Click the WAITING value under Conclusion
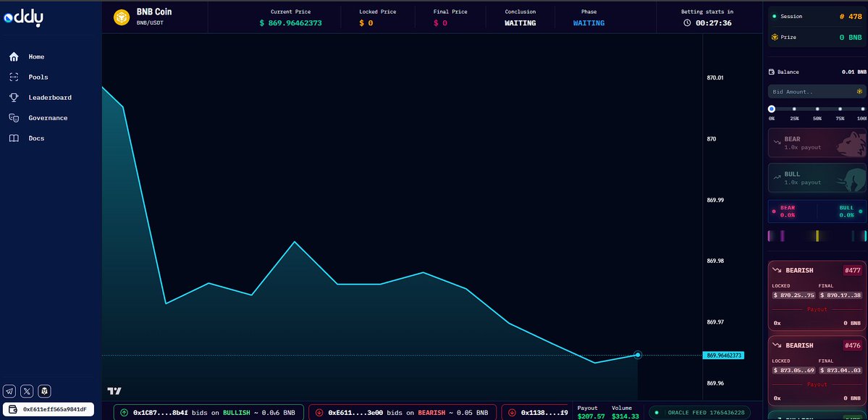Screen dimensions: 868x420 pyautogui.click(x=520, y=23)
